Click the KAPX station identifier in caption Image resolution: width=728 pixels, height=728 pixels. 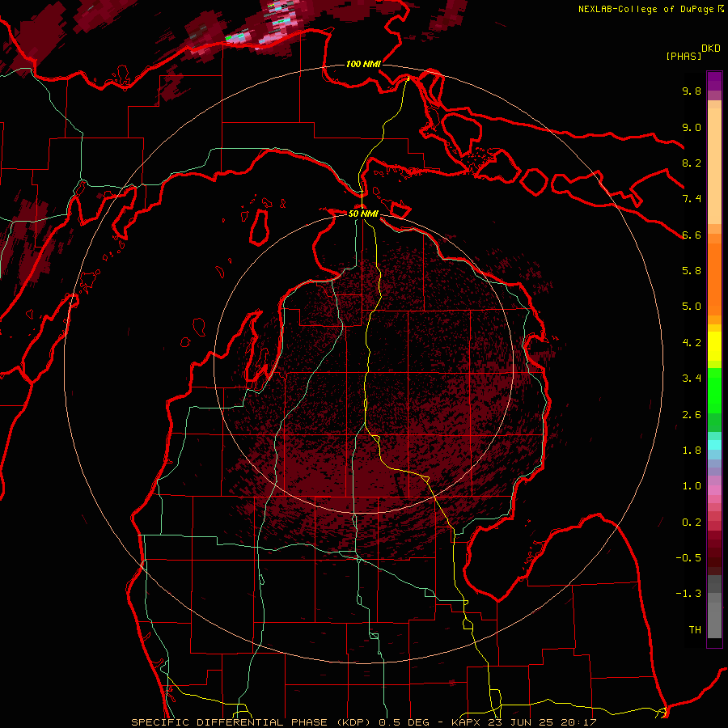[466, 722]
